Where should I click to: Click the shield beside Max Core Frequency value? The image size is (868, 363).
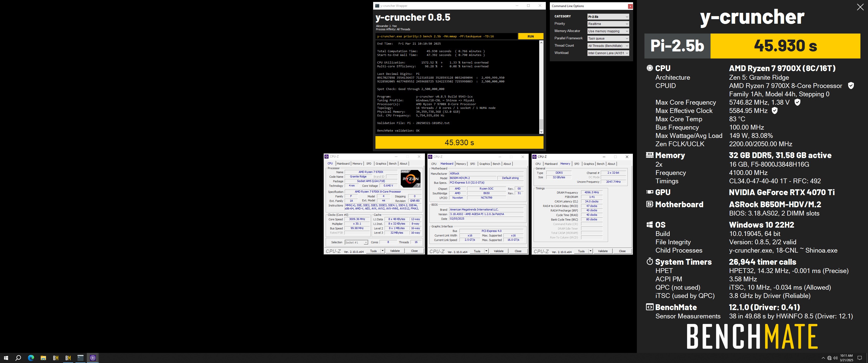click(797, 102)
